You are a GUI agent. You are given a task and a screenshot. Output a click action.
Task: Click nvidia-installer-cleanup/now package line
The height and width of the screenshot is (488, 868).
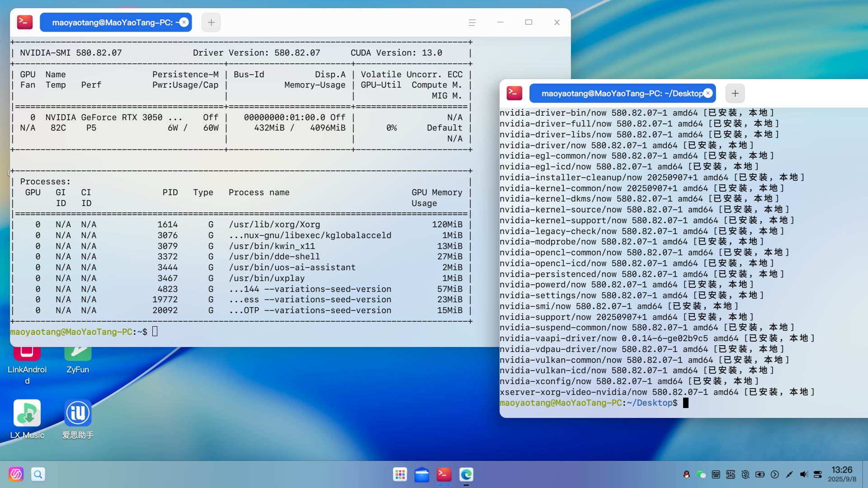[x=652, y=178]
